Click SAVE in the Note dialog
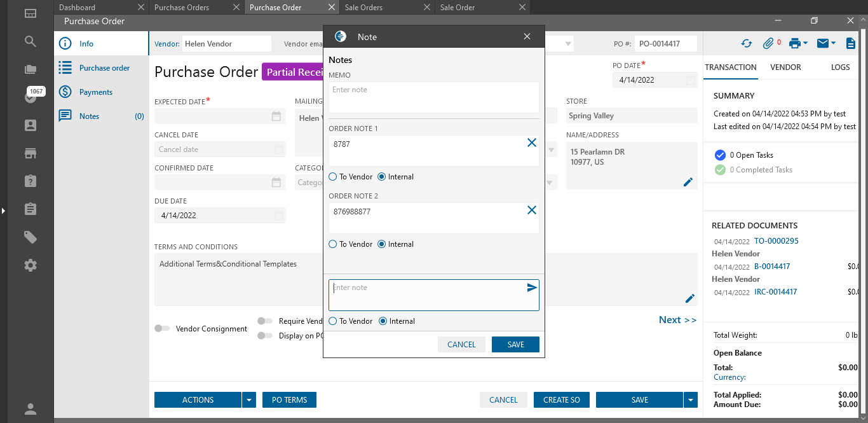Screen dimensions: 868x423 (x=515, y=344)
